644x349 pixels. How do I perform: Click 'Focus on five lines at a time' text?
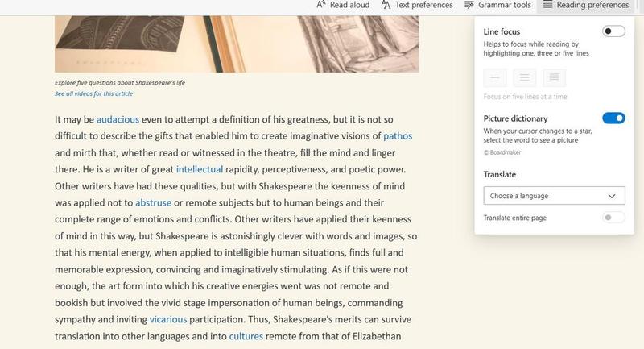[525, 97]
